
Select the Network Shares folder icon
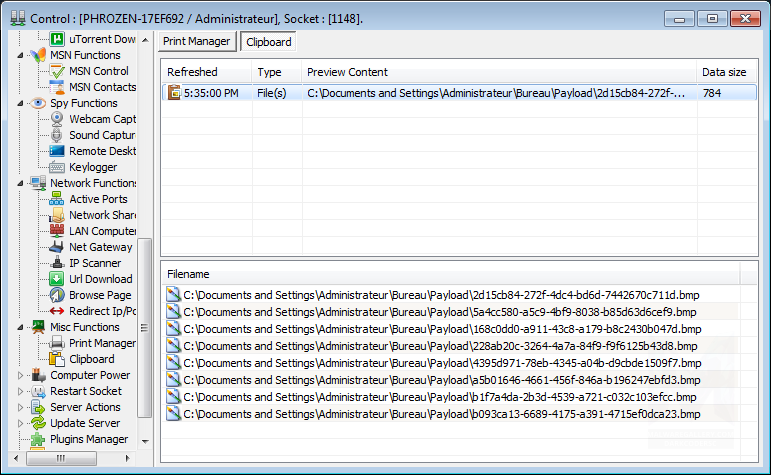point(57,215)
